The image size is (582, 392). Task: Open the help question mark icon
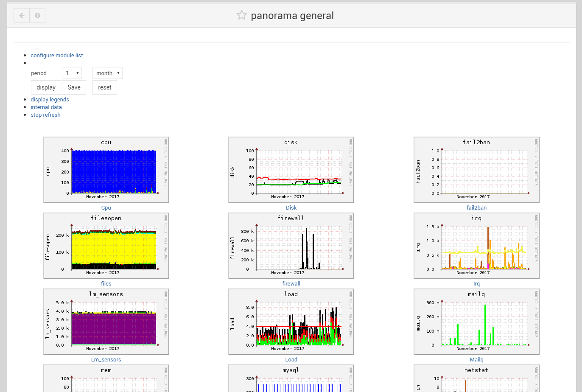pos(37,15)
